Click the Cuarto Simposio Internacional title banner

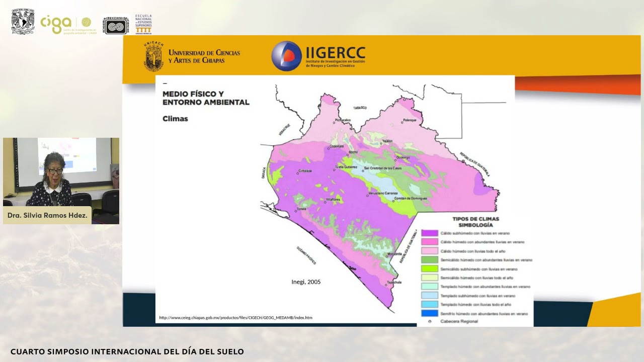[x=127, y=351]
